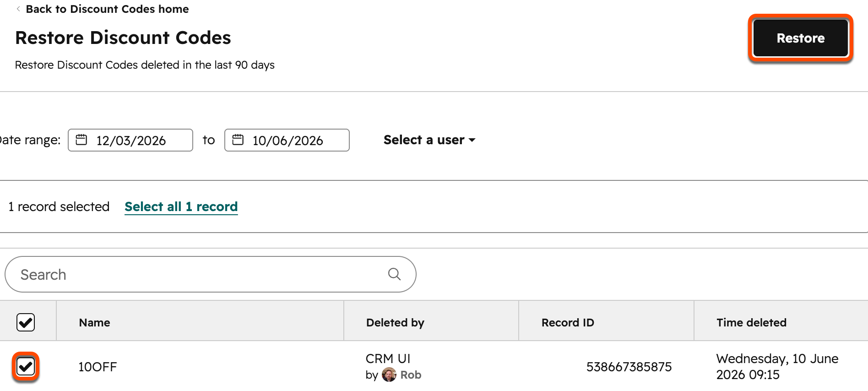Open the 10/06/2026 end date picker

(x=287, y=140)
